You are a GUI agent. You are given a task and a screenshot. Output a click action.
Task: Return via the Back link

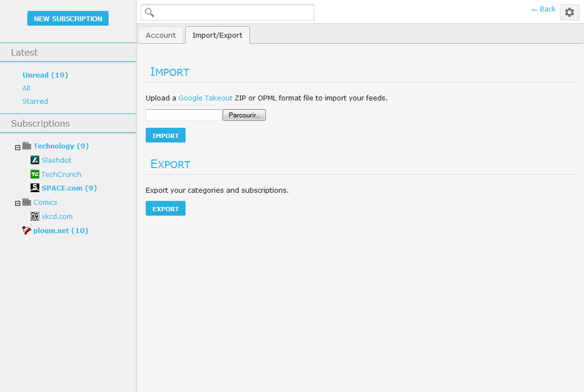pyautogui.click(x=543, y=9)
